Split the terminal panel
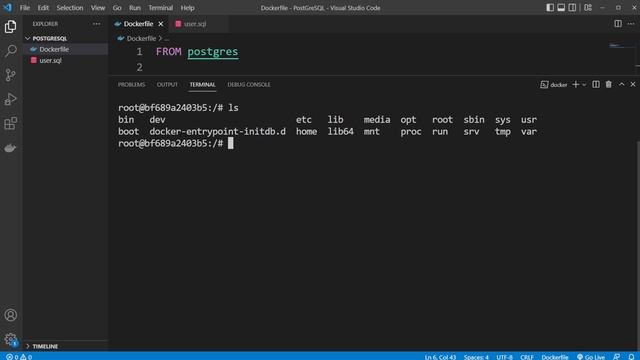640x360 pixels. click(x=596, y=84)
